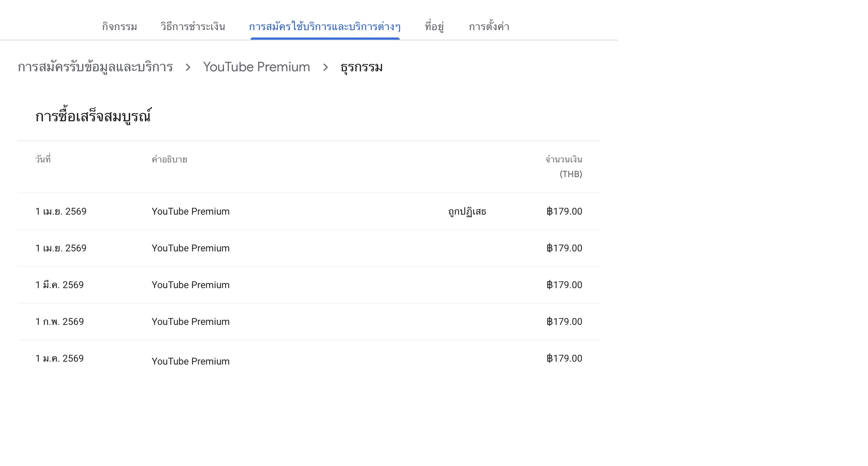Click ฿179.00 amount on 1 มี.ค. row
The image size is (868, 466).
tap(564, 285)
